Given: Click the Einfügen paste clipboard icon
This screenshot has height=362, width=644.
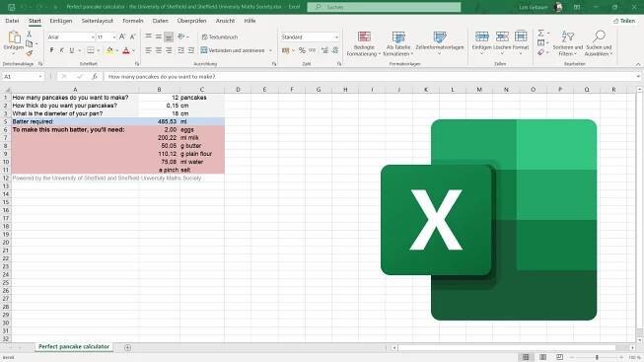Looking at the screenshot, I should [14, 36].
